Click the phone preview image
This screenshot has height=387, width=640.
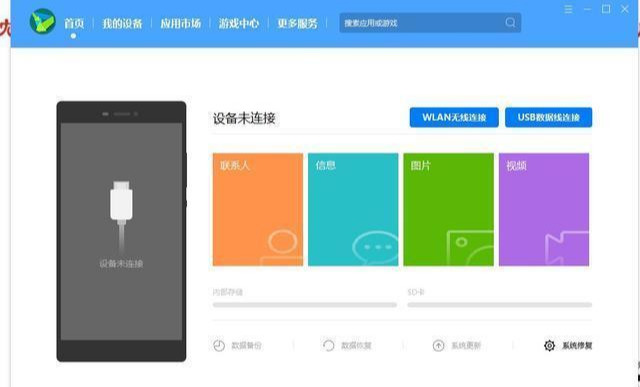pyautogui.click(x=121, y=231)
